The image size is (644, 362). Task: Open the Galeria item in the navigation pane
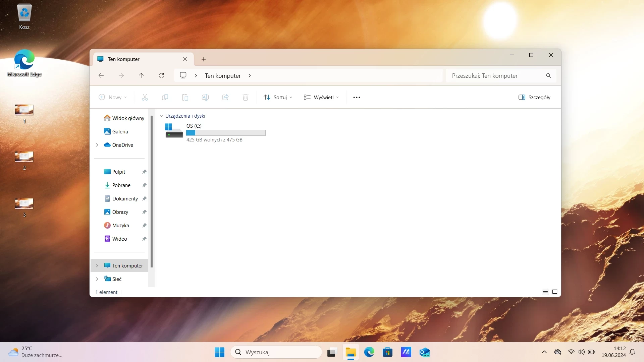120,132
